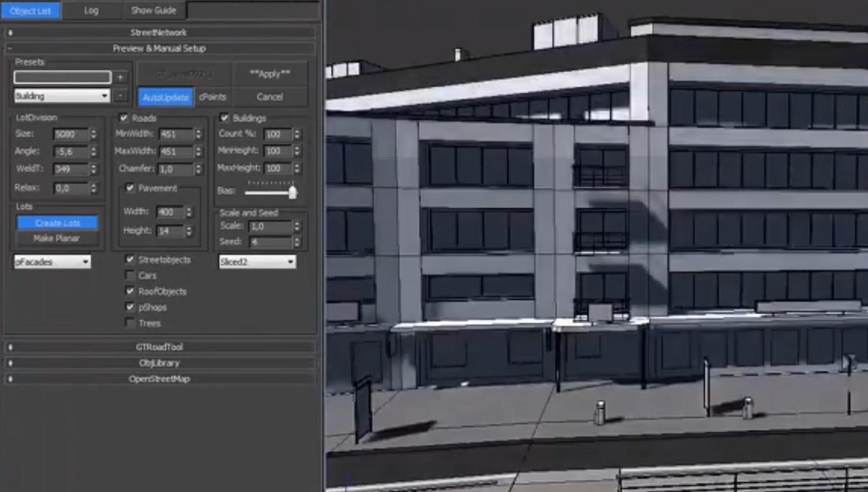Open the Log tab
The height and width of the screenshot is (492, 868).
point(91,10)
